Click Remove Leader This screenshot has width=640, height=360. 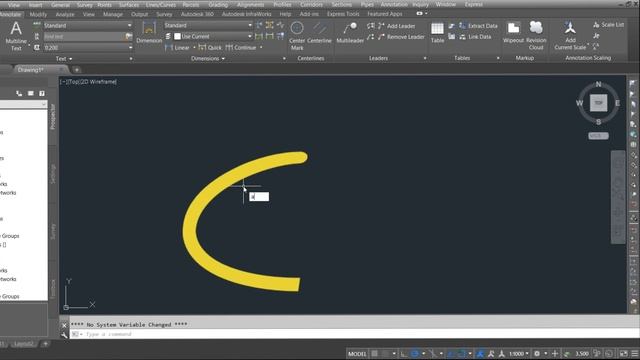401,37
